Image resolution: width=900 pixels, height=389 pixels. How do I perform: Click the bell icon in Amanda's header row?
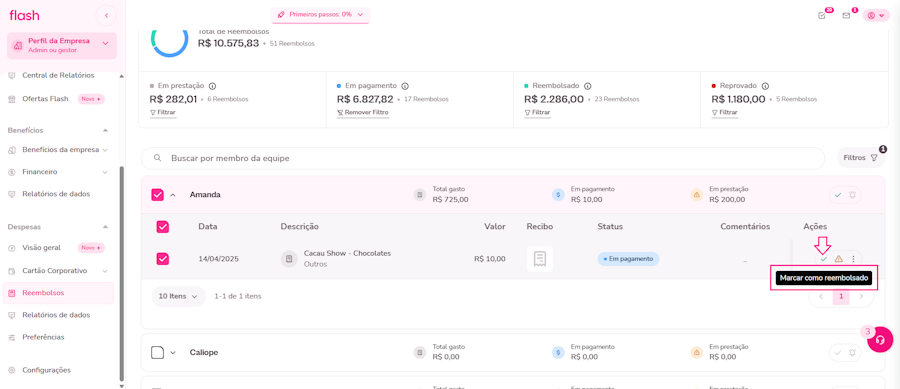click(852, 195)
